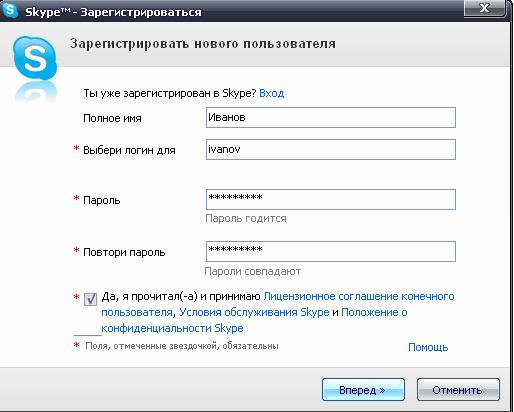
Task: Click the Выбери логин для label
Action: pyautogui.click(x=129, y=150)
